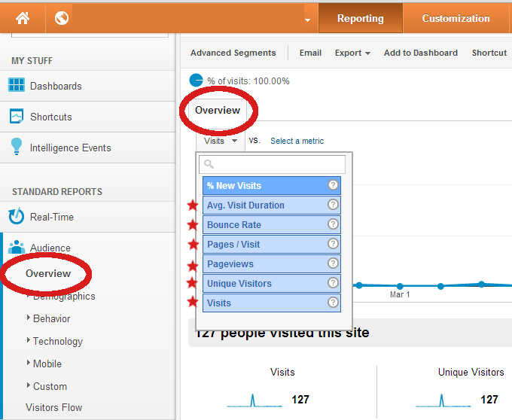Click help icon for Unique Visitors
Image resolution: width=512 pixels, height=420 pixels.
pos(333,282)
